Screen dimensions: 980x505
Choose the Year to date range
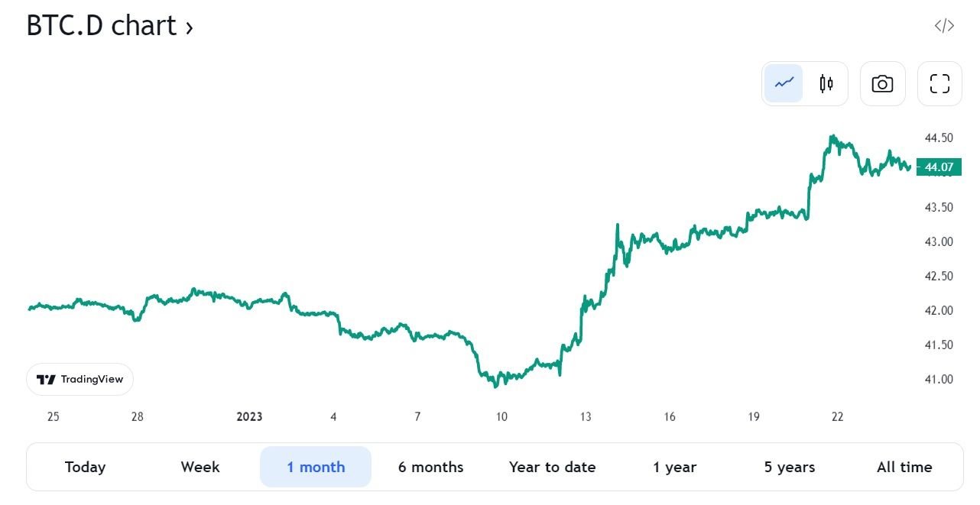pos(552,467)
